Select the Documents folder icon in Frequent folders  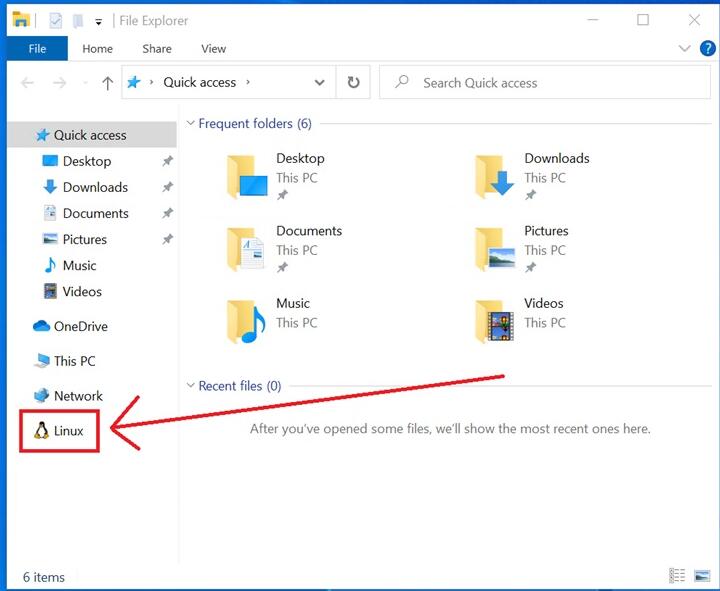point(246,248)
